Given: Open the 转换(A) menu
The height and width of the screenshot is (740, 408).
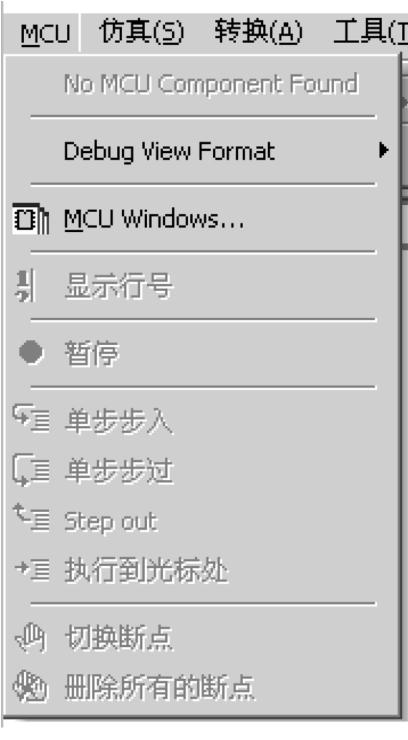Looking at the screenshot, I should 258,32.
